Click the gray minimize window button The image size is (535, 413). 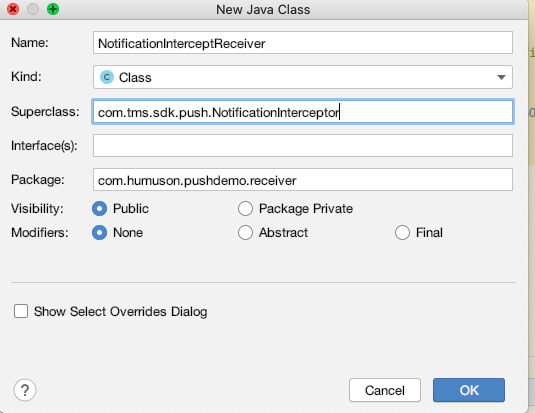pos(33,9)
